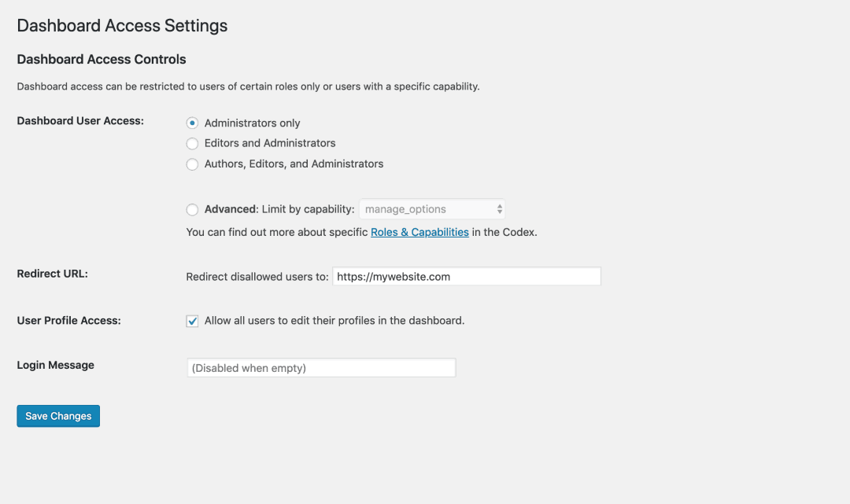Click the Login Message text field
This screenshot has height=504, width=850.
321,368
